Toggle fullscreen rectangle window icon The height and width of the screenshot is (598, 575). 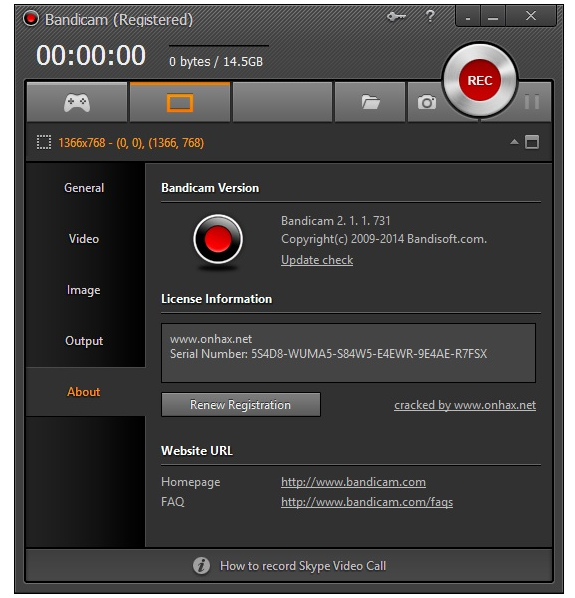(x=532, y=142)
